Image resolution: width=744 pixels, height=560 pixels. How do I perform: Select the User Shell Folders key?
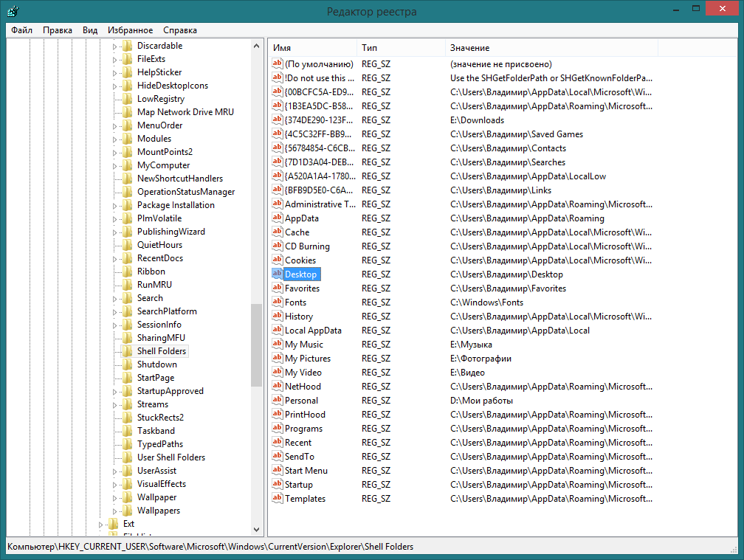(x=170, y=457)
